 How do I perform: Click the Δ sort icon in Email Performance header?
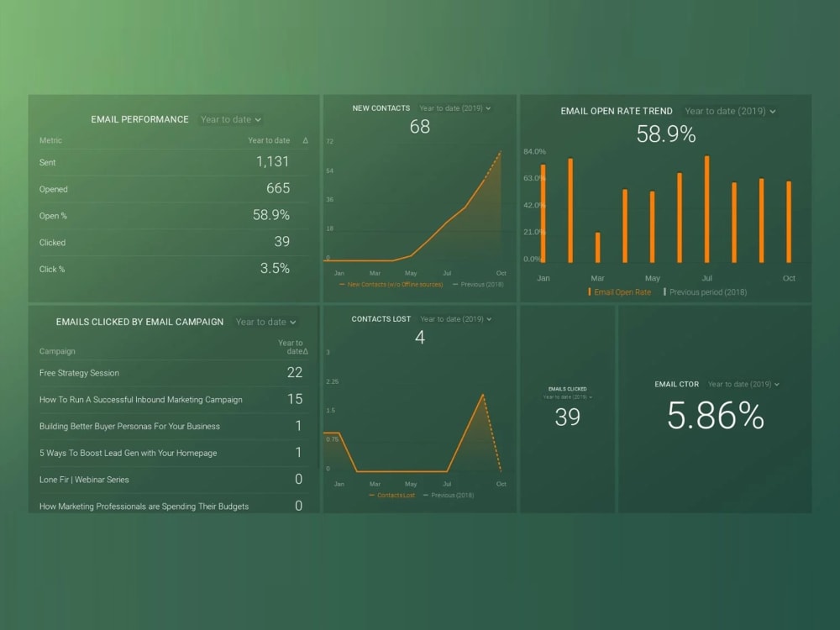click(x=305, y=140)
